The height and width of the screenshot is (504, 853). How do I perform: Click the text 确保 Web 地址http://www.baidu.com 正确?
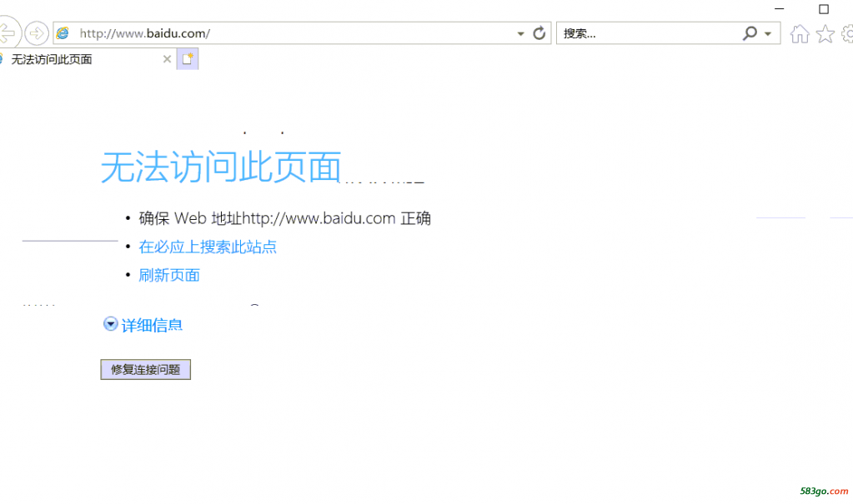click(x=285, y=218)
